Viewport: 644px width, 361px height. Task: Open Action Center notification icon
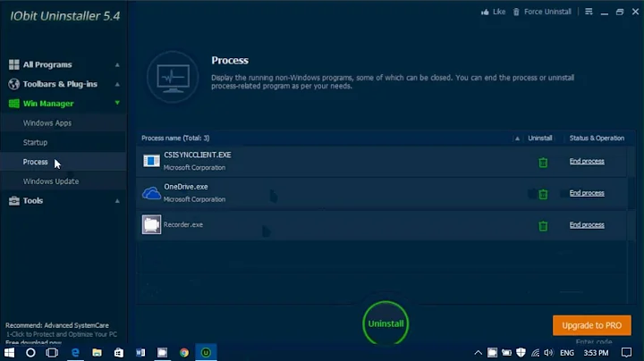tap(626, 352)
